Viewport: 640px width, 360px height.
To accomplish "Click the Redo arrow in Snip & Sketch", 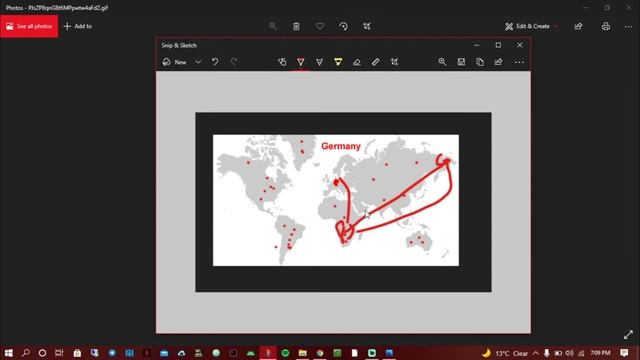I will [234, 62].
